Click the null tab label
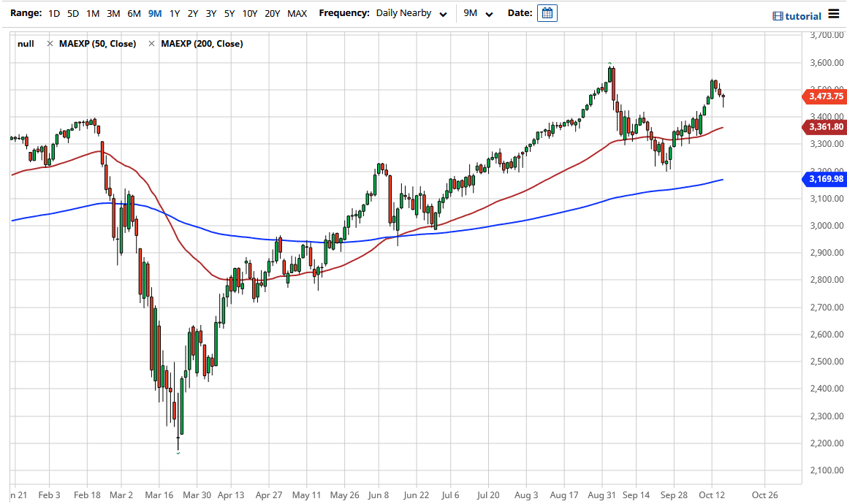 26,43
